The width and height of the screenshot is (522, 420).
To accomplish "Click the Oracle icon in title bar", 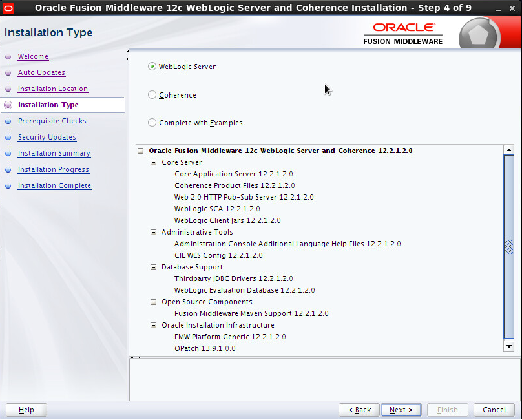I will (8, 8).
